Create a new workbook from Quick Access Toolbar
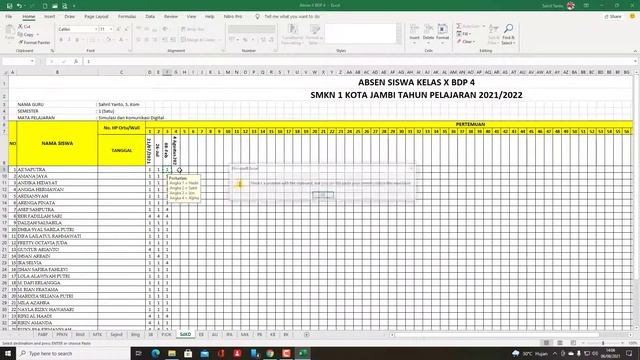The width and height of the screenshot is (640, 360). 45,6
